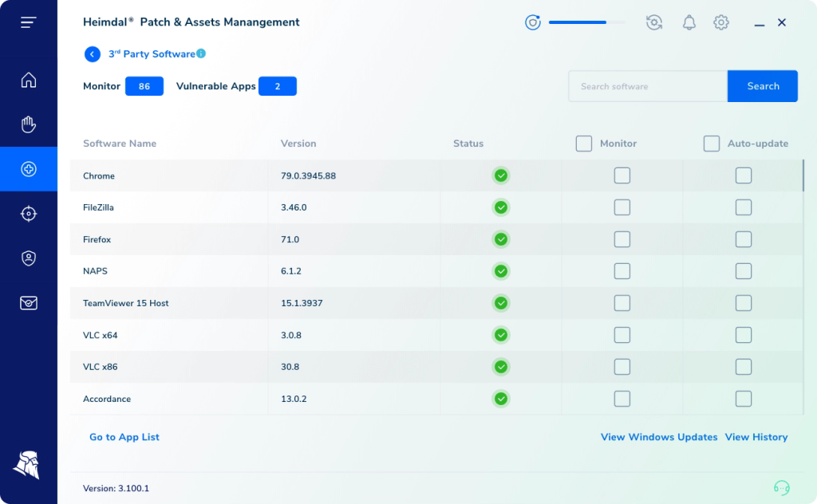Open notifications bell

click(x=689, y=22)
